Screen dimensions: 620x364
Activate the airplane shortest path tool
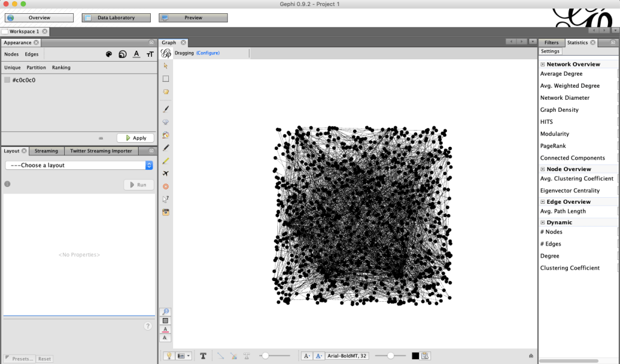tap(166, 174)
